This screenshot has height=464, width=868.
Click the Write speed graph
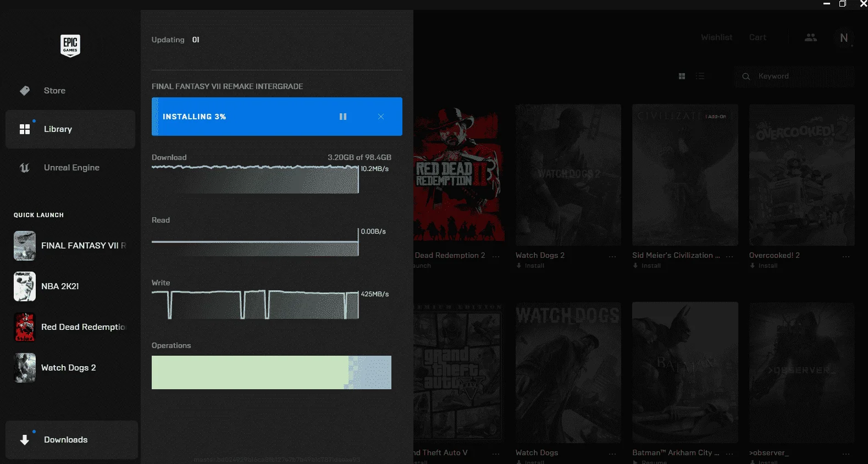pos(255,305)
